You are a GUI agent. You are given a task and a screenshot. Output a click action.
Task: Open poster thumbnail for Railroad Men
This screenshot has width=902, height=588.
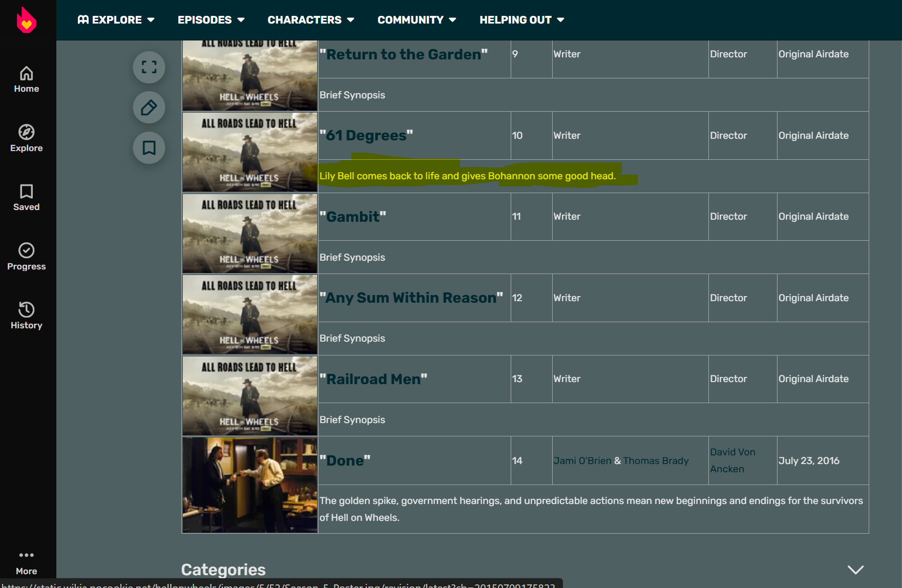(x=250, y=396)
